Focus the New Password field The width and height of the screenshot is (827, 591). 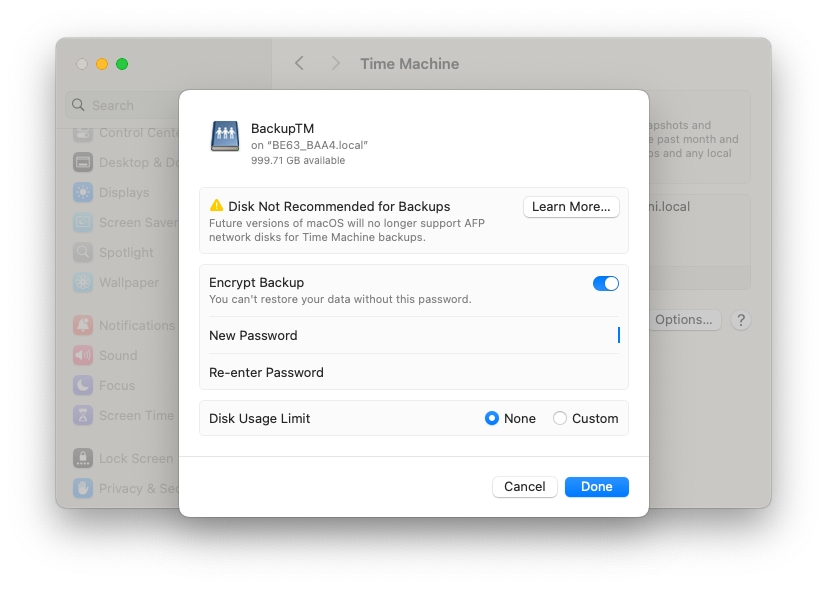pyautogui.click(x=414, y=335)
